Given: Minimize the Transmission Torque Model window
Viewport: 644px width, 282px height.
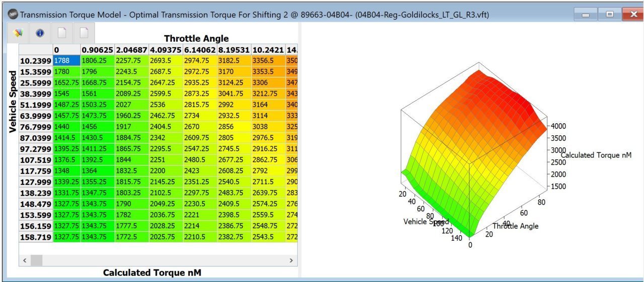Looking at the screenshot, I should tap(586, 15).
